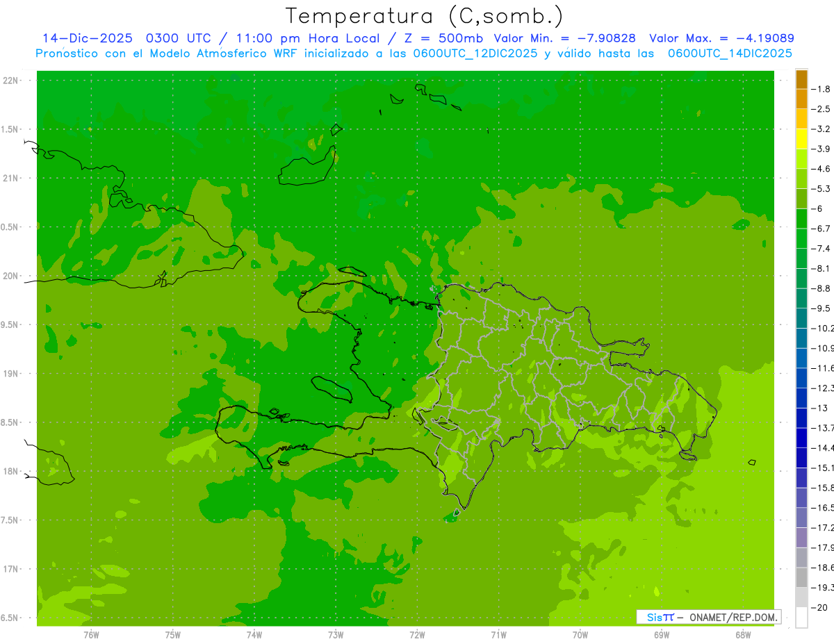Click the '0300 UTC' time label
Viewport: 834px width, 644px height.
pyautogui.click(x=177, y=38)
